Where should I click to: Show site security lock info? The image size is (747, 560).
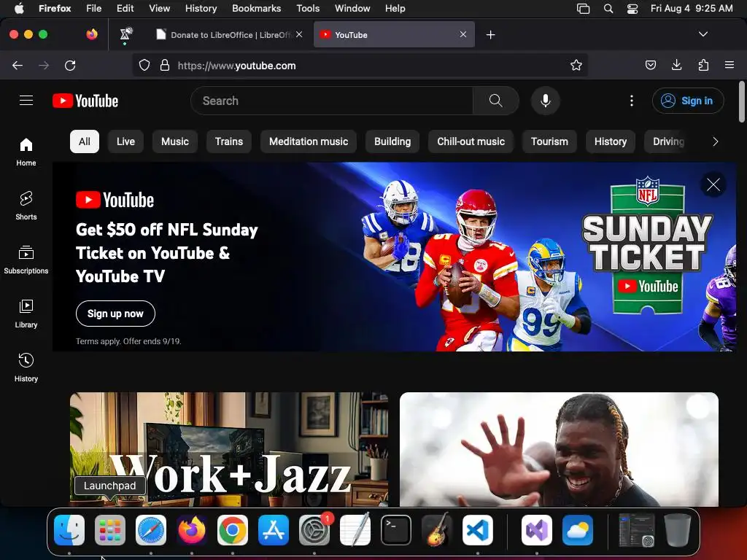[165, 65]
